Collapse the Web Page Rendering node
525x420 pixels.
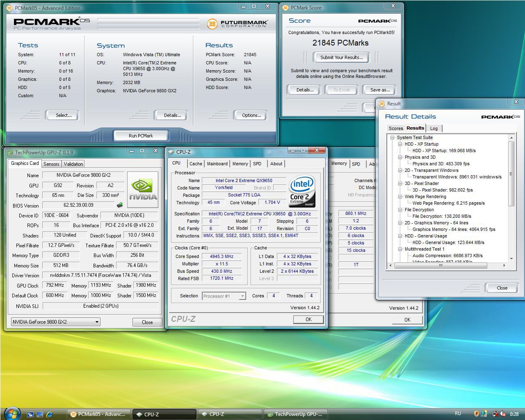point(400,196)
